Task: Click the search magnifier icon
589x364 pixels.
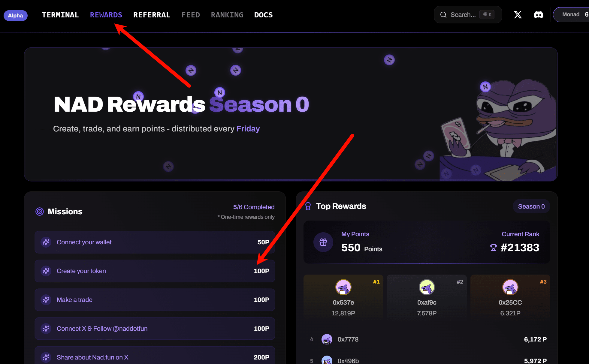Action: (443, 15)
